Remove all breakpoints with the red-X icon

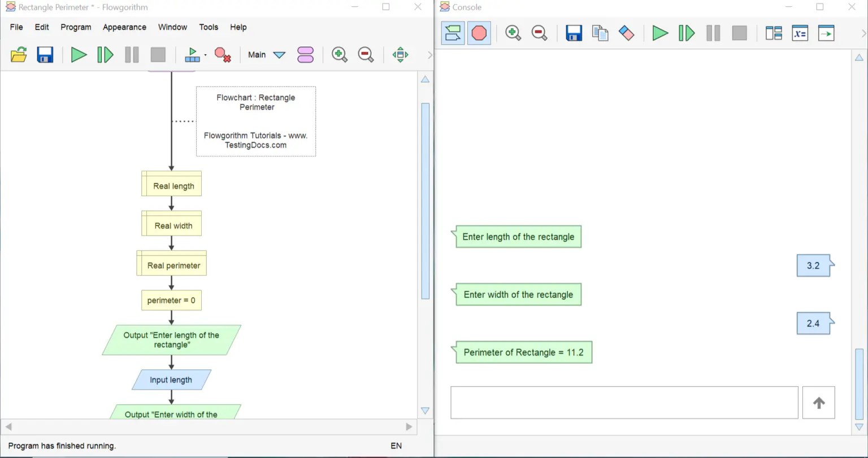click(x=223, y=55)
